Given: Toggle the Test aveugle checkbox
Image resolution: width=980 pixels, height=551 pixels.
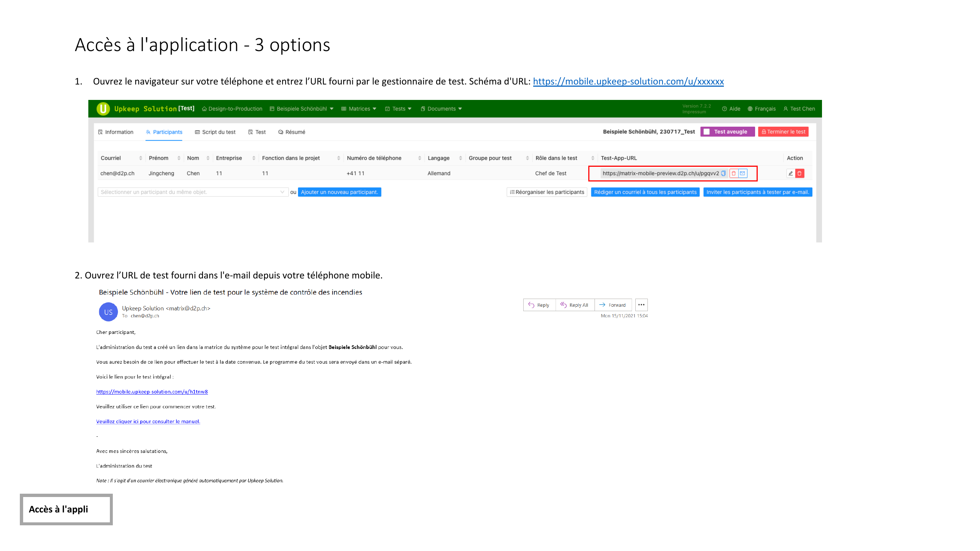Looking at the screenshot, I should click(707, 132).
